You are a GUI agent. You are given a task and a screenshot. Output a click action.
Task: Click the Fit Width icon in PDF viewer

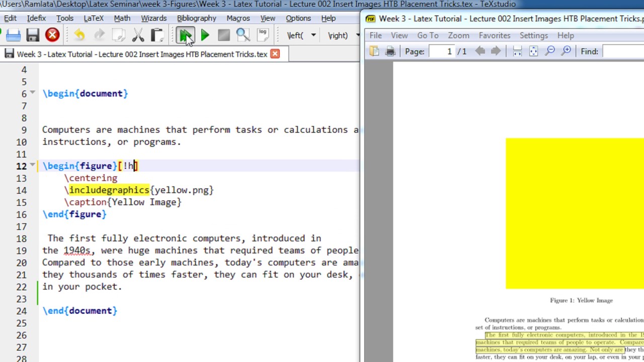[517, 51]
